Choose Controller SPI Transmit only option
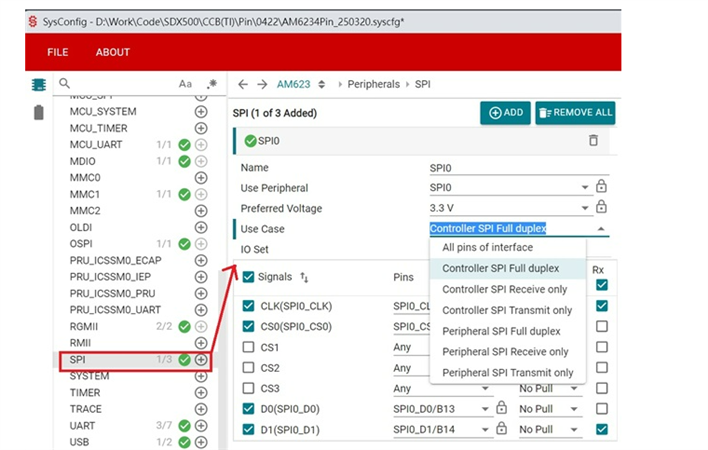708x450 pixels. [x=508, y=310]
